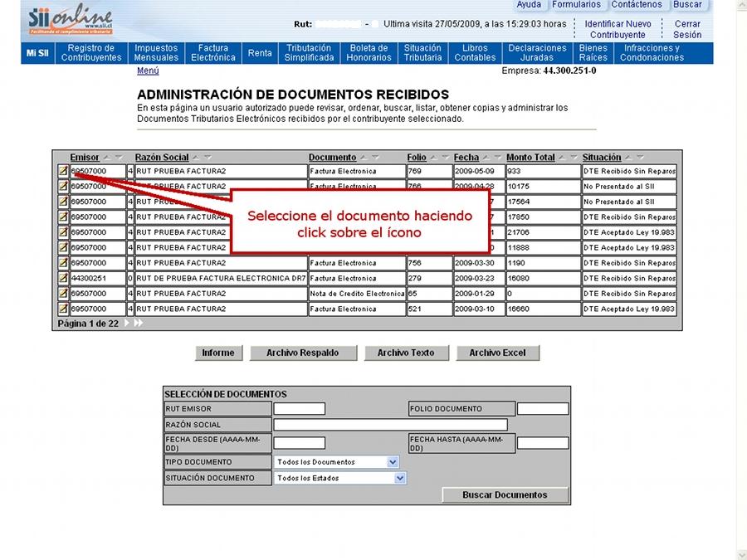Click the Buscar link in header
747x560 pixels.
click(x=687, y=4)
